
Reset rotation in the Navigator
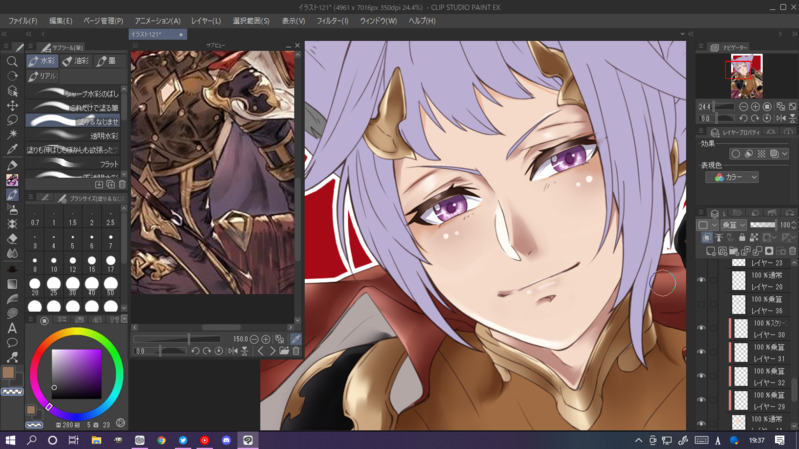tap(767, 118)
